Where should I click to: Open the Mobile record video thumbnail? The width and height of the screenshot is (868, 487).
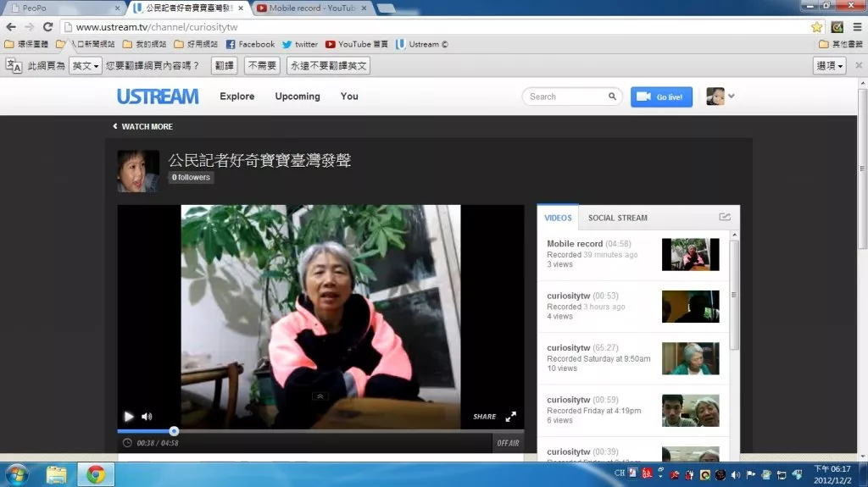point(690,255)
